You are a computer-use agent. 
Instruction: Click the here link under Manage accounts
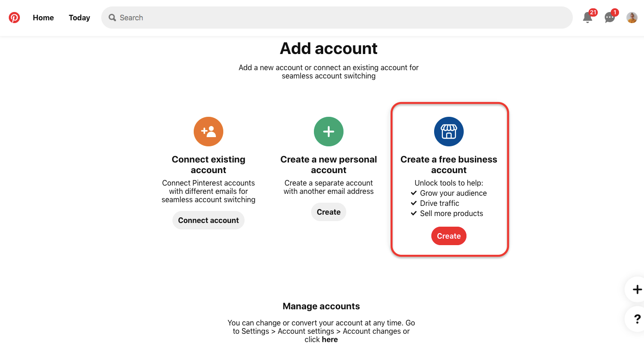[330, 339]
